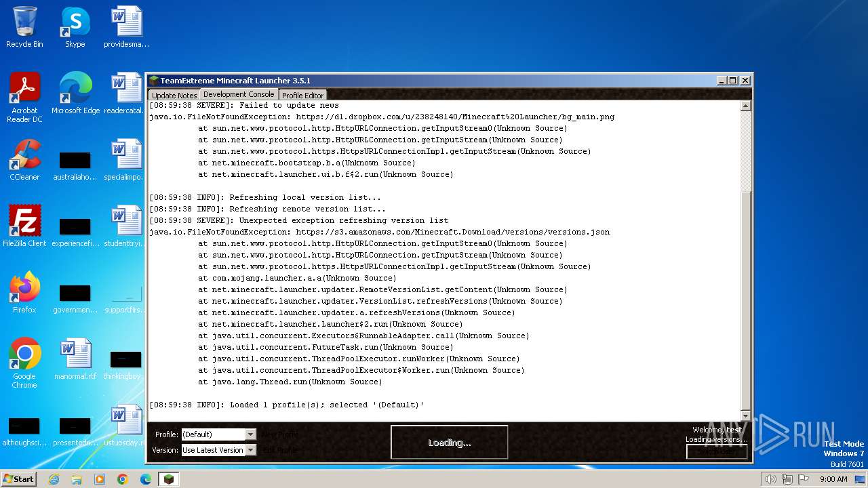This screenshot has height=488, width=868.
Task: Click the Loading... play button
Action: point(449,443)
